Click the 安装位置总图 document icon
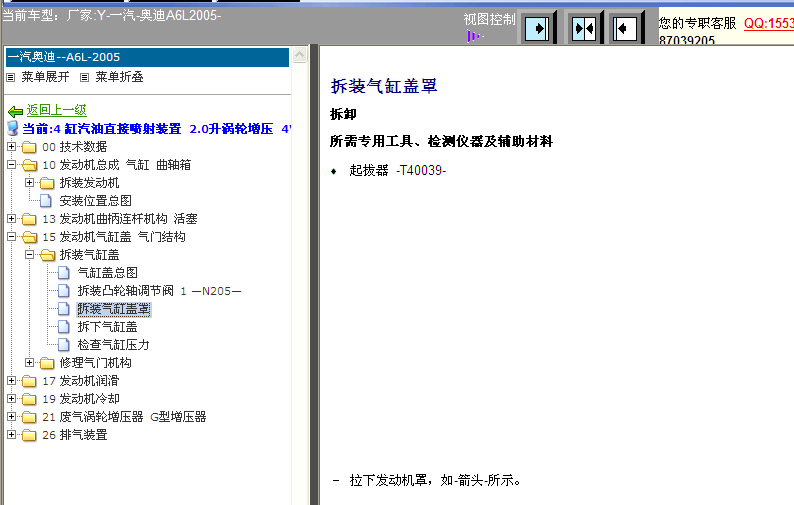 click(46, 201)
